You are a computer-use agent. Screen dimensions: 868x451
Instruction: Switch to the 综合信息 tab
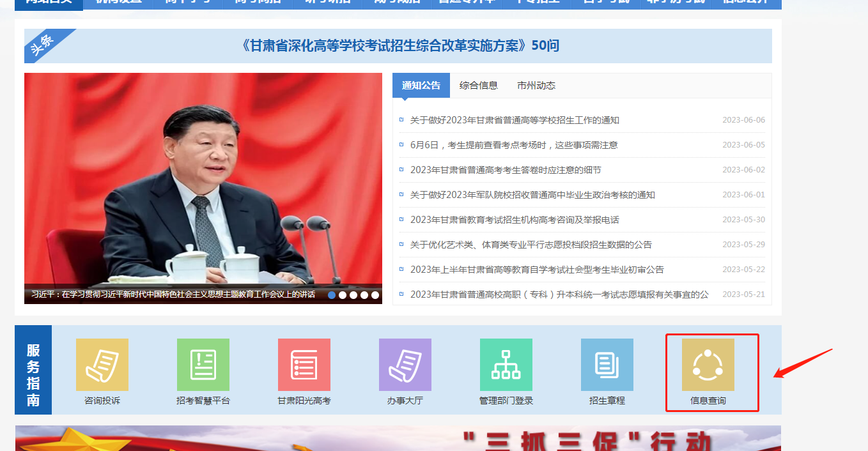point(479,86)
